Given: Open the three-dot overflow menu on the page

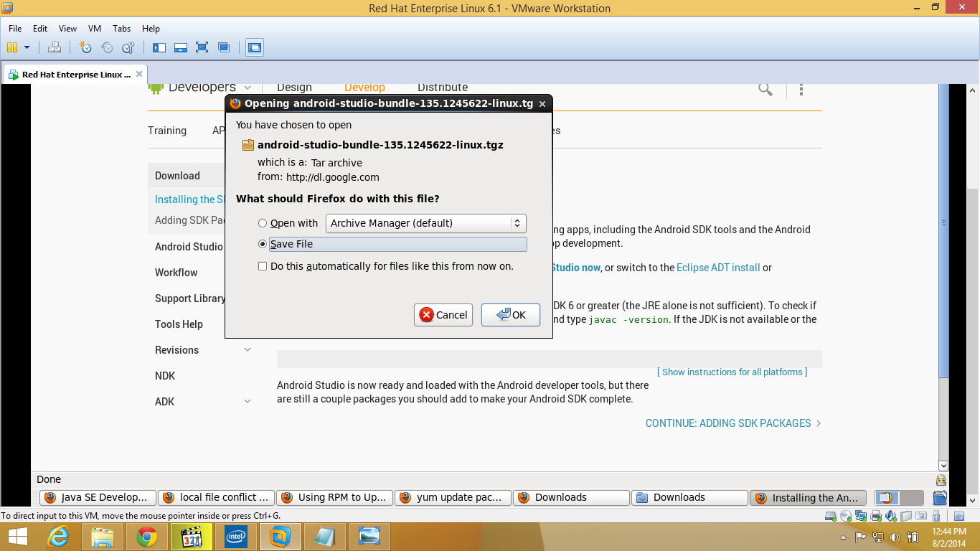Looking at the screenshot, I should coord(801,89).
